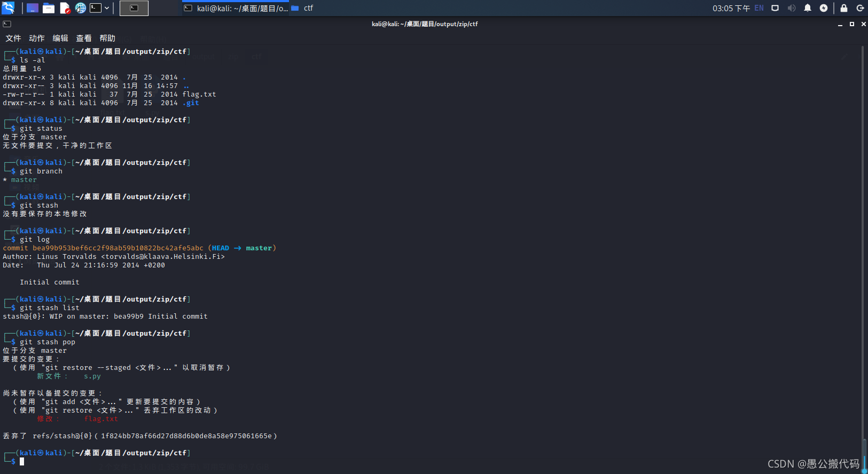The height and width of the screenshot is (474, 868).
Task: Open the display/network tray icon
Action: (775, 8)
